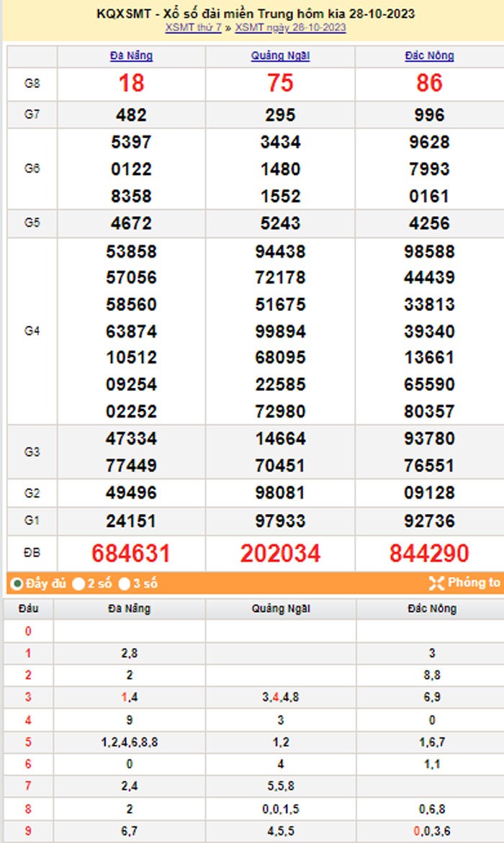Open the underlined Đà Nẵng province link
This screenshot has width=504, height=843.
131,55
